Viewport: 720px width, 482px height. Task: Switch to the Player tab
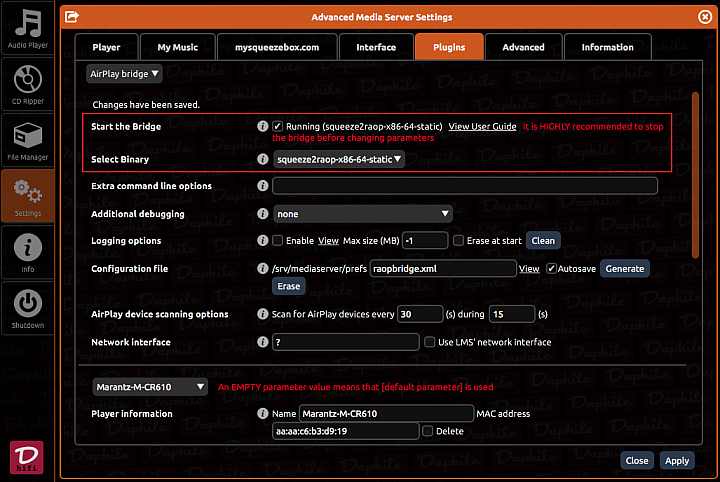tap(107, 47)
